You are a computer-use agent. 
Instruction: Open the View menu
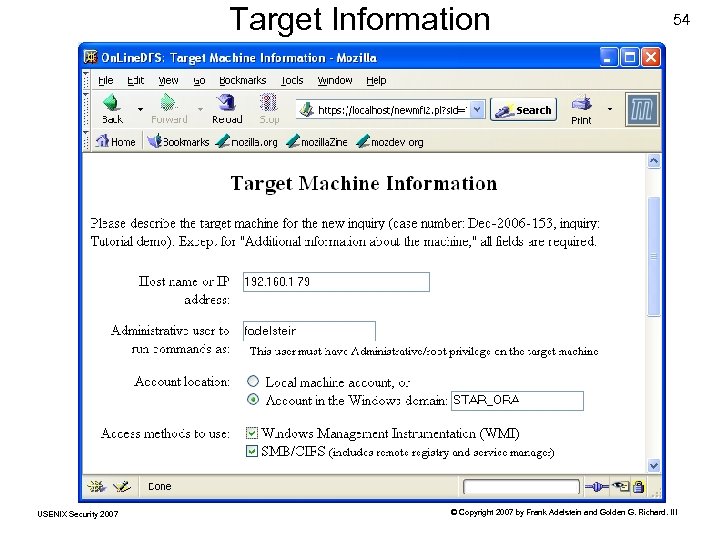click(x=168, y=80)
